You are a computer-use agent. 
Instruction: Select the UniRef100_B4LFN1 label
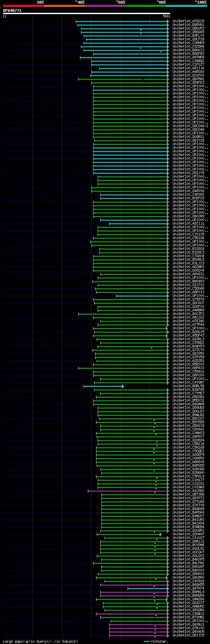tap(188, 563)
